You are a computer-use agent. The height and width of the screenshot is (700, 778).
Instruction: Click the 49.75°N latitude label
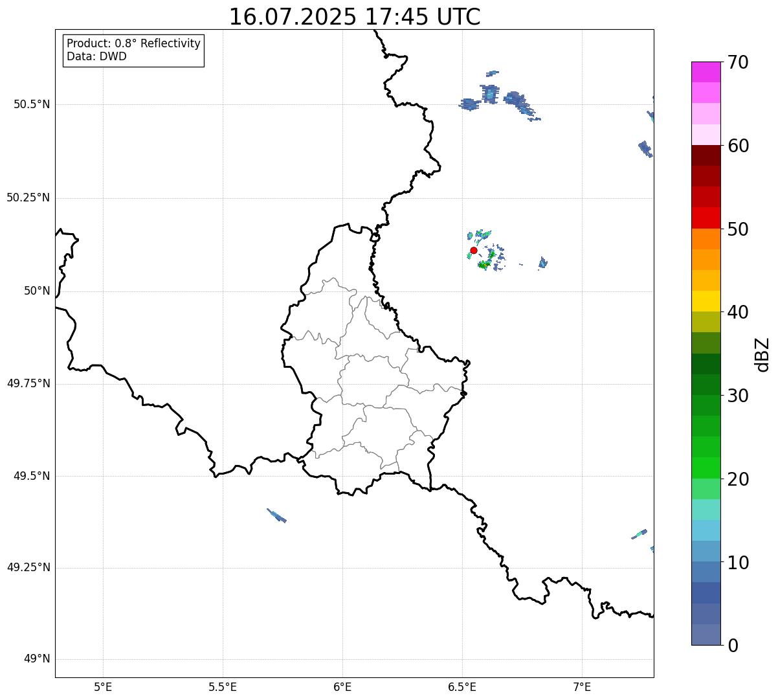coord(28,383)
